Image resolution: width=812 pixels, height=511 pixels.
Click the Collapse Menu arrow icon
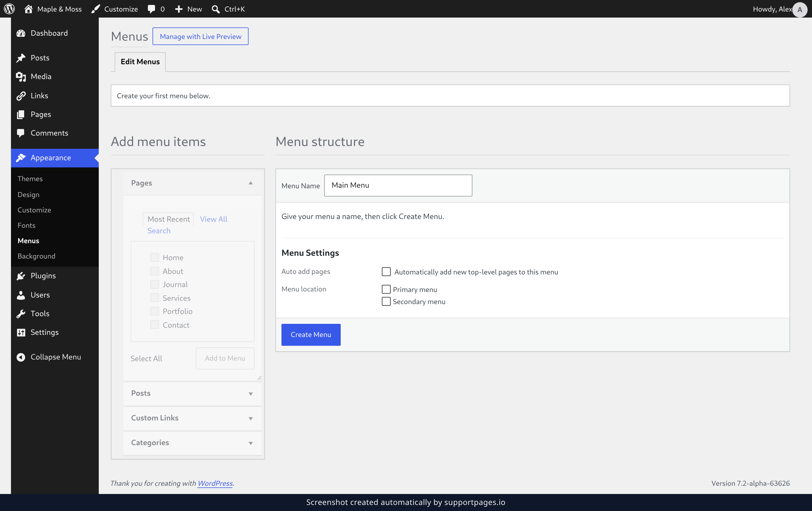(21, 357)
